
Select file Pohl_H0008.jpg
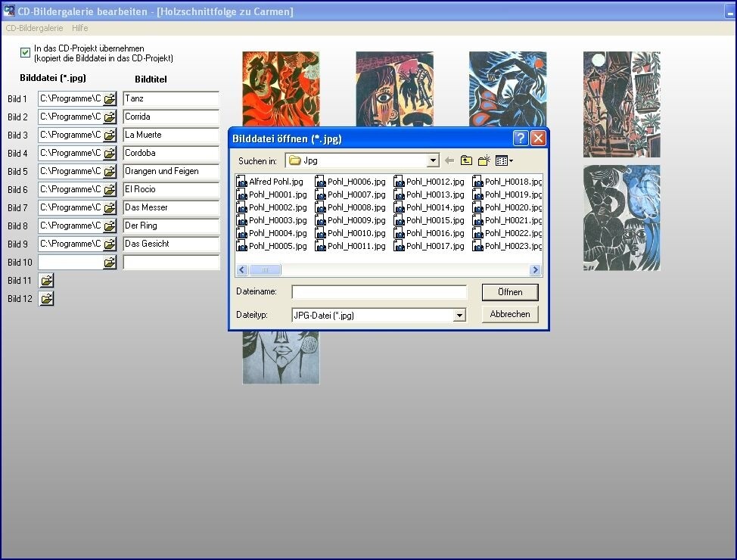pos(350,207)
